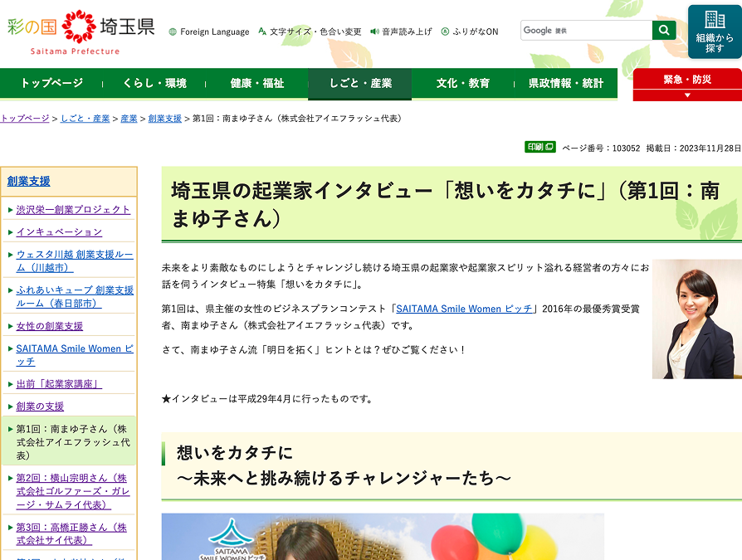
Task: Click the portrait photo of 南まゆ子さん
Action: [x=696, y=319]
